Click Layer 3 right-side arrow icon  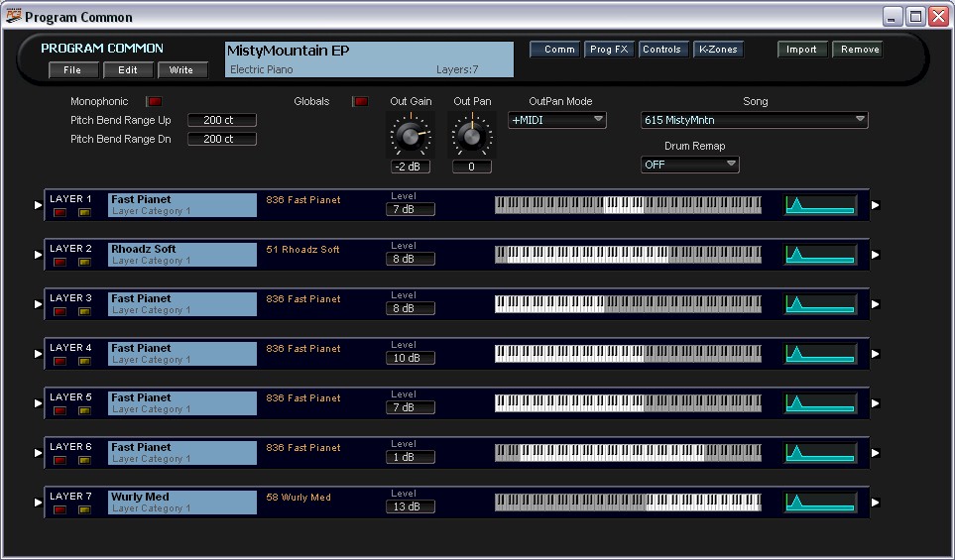point(876,304)
